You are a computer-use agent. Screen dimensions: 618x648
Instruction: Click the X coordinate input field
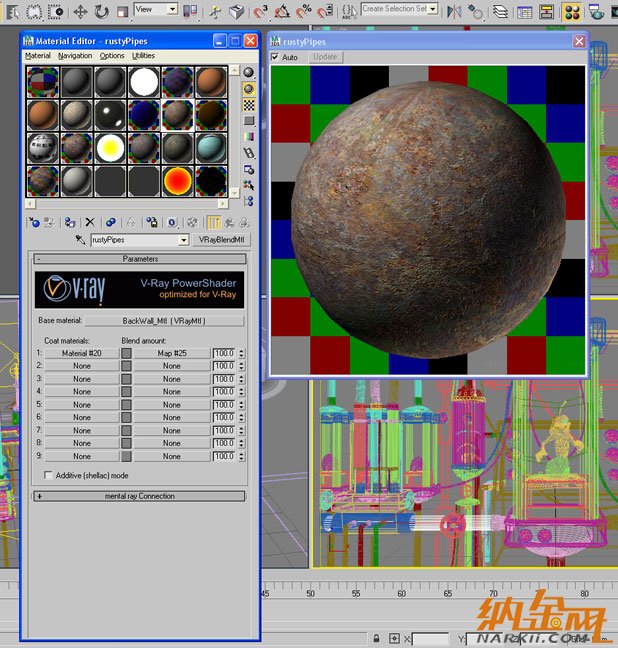click(x=430, y=639)
